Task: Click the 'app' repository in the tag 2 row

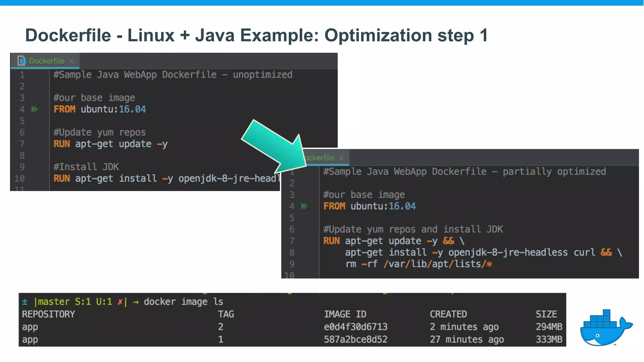Action: 30,327
